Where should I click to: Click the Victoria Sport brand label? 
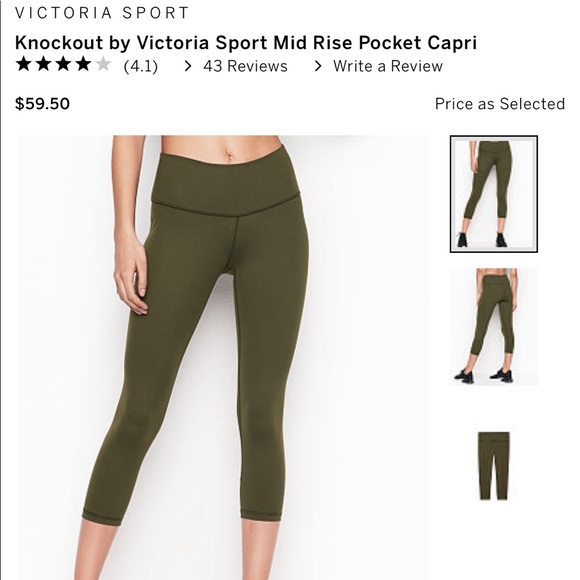pos(102,13)
